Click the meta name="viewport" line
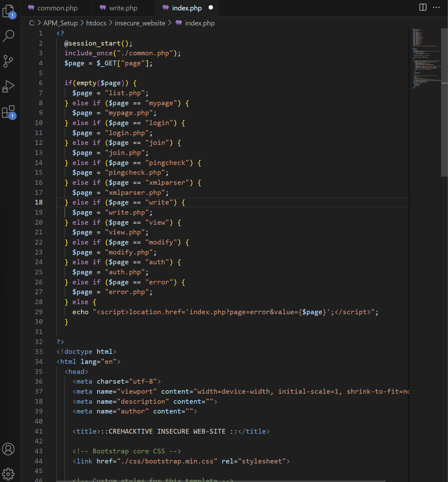 [x=241, y=392]
